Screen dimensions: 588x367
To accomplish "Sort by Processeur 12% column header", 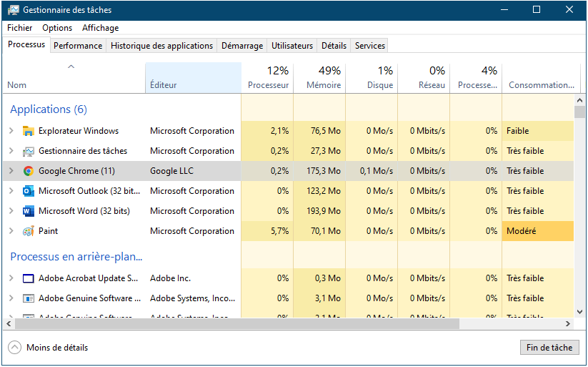I will pyautogui.click(x=267, y=78).
